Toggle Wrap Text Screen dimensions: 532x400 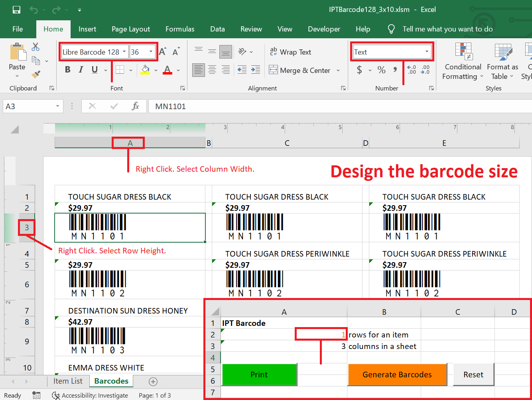pos(290,52)
